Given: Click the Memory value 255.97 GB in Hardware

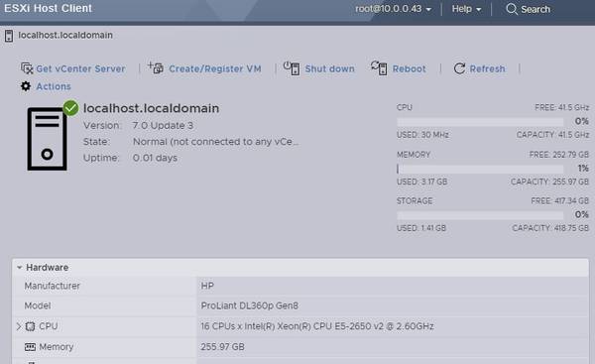Looking at the screenshot, I should [x=223, y=347].
